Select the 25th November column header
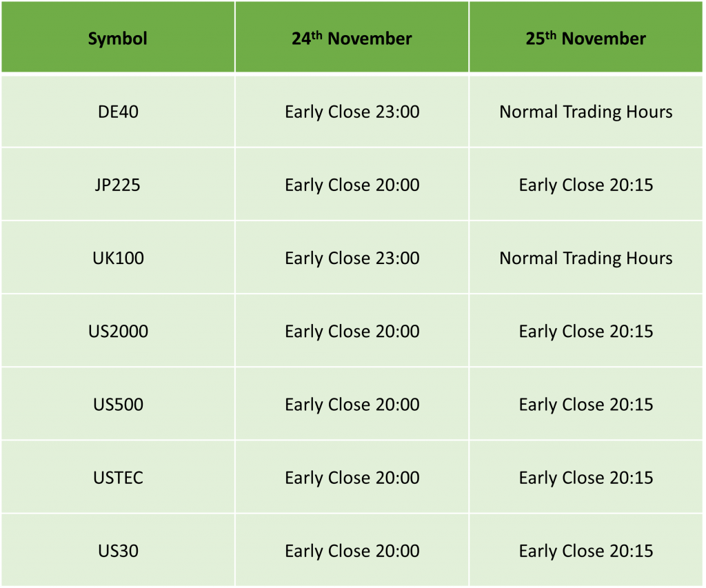706x588 pixels. (586, 37)
